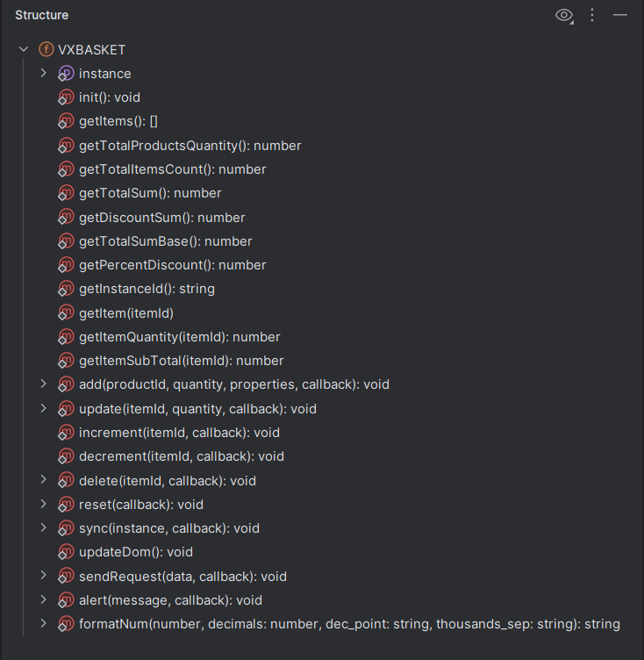Click the formatNum method icon
Viewport: 644px width, 660px height.
point(67,624)
